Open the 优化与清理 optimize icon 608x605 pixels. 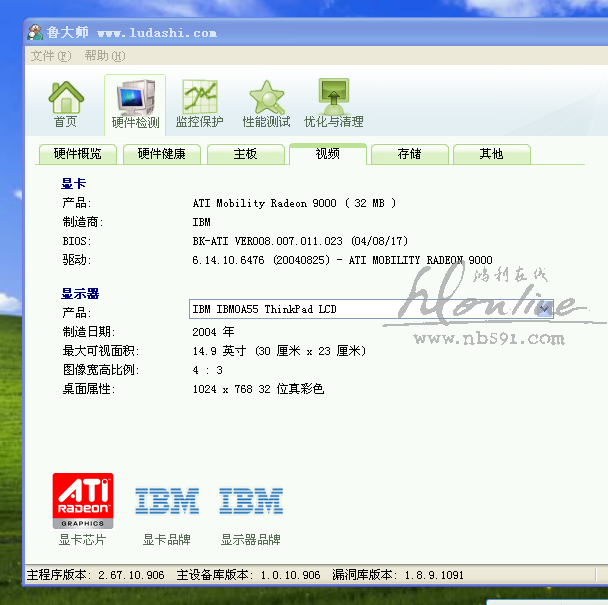333,103
